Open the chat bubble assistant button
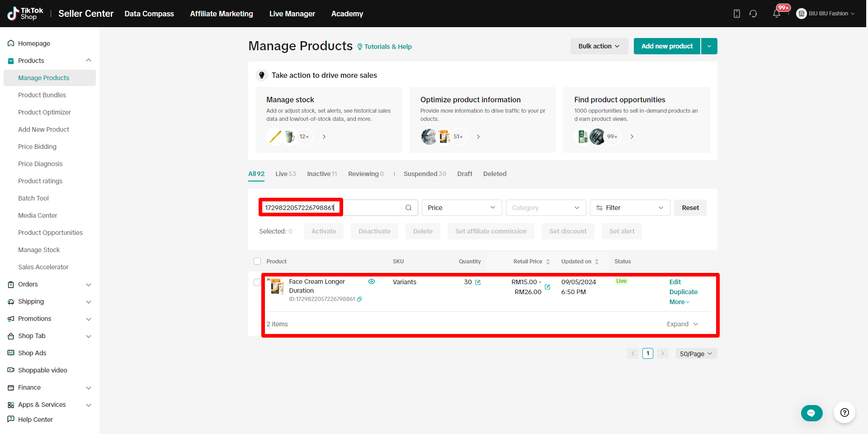Viewport: 868px width, 434px height. (811, 413)
